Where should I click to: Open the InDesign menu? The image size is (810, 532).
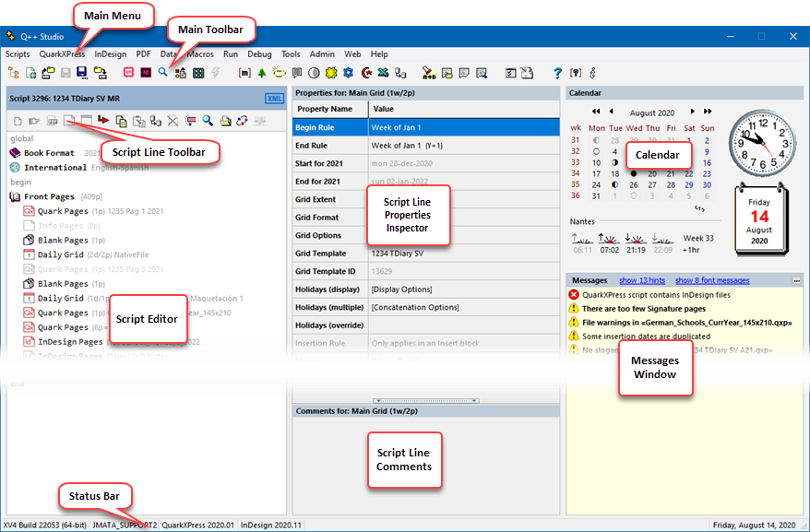click(110, 53)
